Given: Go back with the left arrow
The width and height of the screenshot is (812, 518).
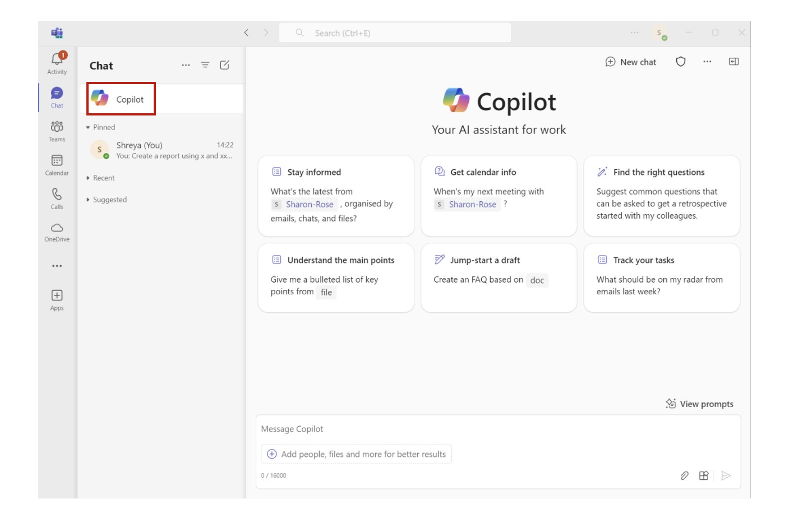Looking at the screenshot, I should [246, 33].
